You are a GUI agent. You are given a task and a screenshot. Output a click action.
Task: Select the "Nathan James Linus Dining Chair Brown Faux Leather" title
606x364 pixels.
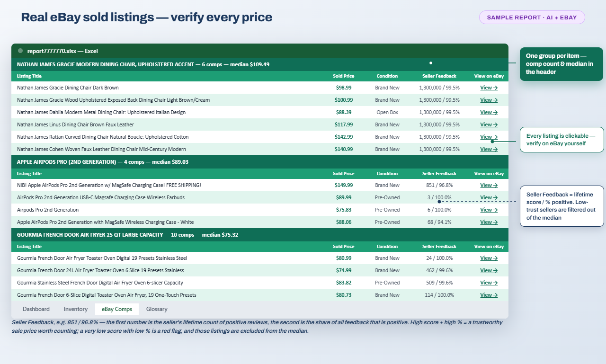[75, 124]
